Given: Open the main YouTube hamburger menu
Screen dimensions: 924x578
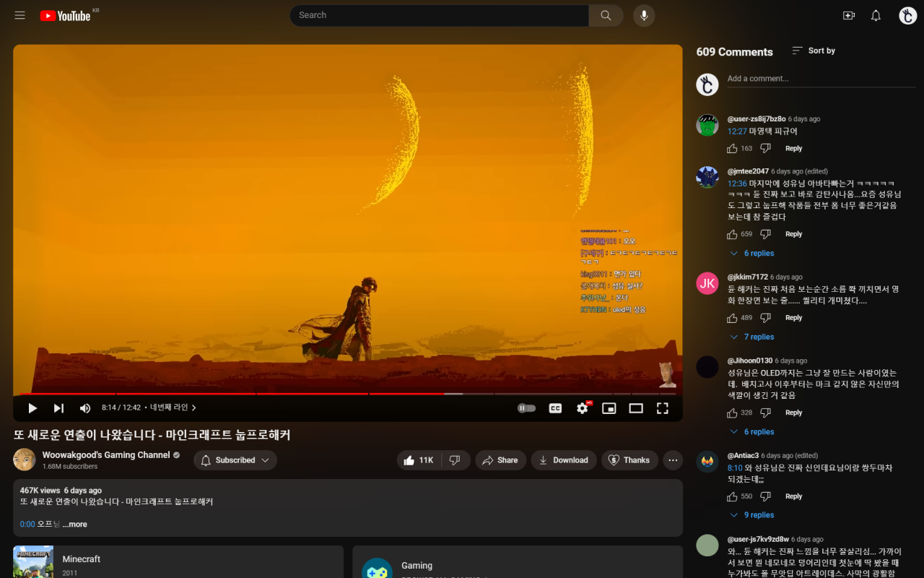Looking at the screenshot, I should tap(19, 15).
